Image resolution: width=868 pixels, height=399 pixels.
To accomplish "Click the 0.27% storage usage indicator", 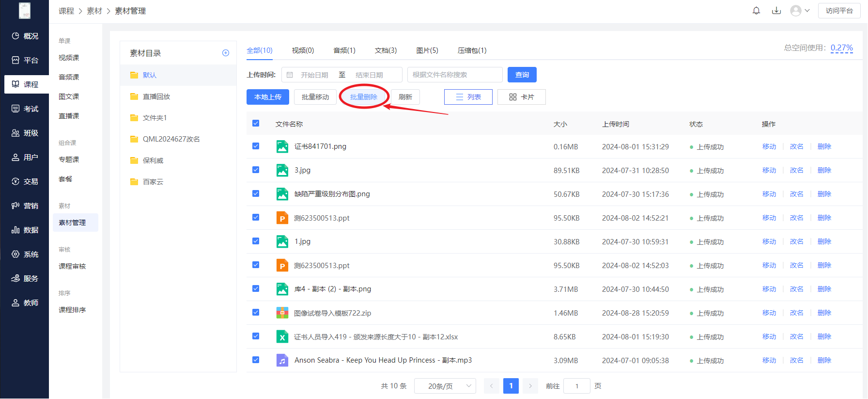I will click(x=841, y=48).
